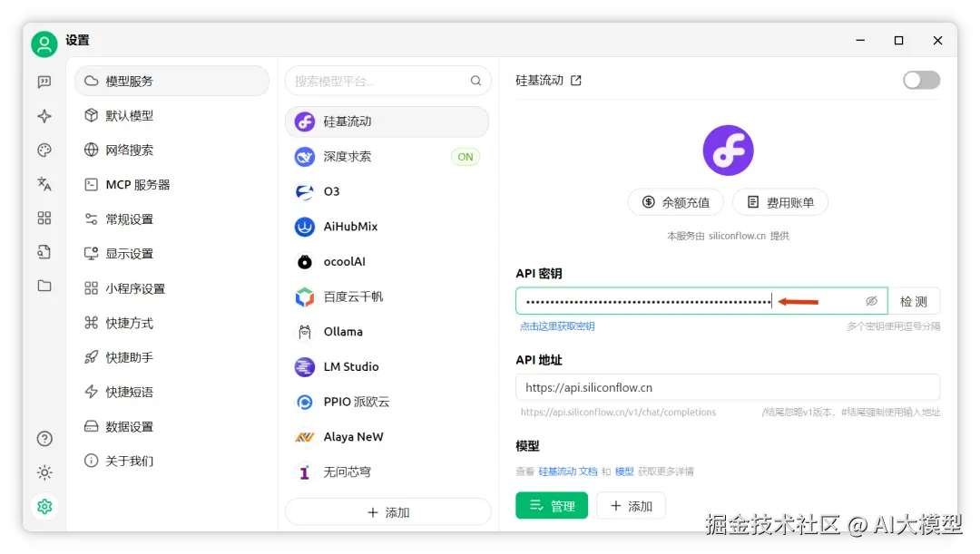Toggle the theme sun icon
The height and width of the screenshot is (554, 980).
[44, 472]
